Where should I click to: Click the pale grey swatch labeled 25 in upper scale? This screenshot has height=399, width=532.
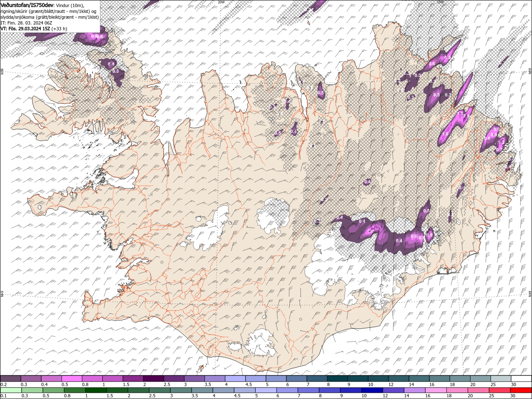pos(500,379)
